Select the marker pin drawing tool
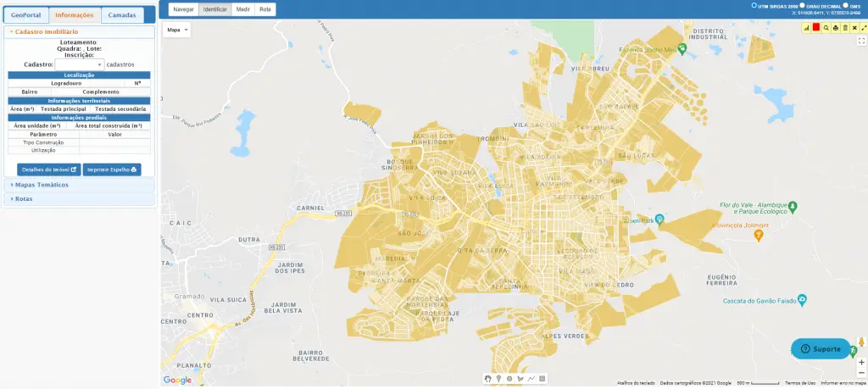The image size is (868, 389). click(498, 379)
